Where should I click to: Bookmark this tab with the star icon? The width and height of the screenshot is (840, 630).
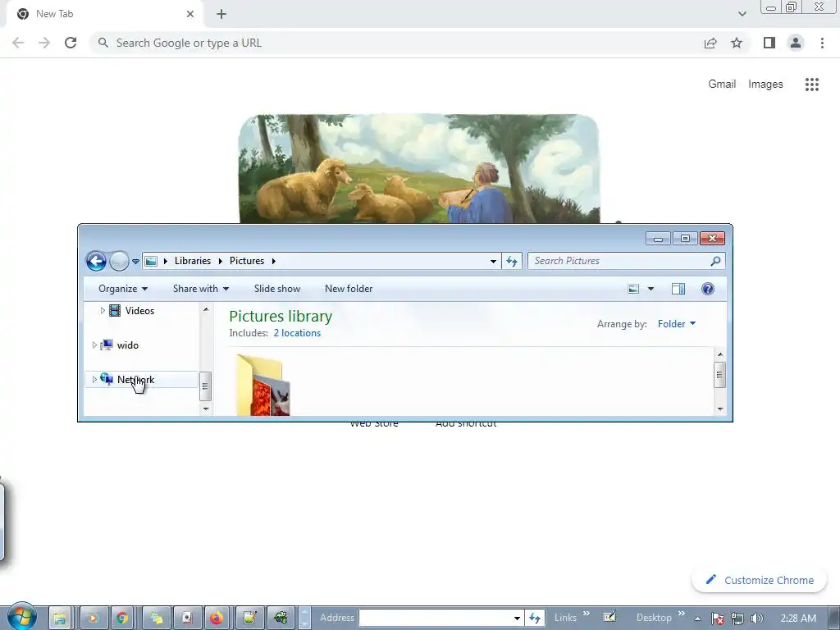click(737, 43)
